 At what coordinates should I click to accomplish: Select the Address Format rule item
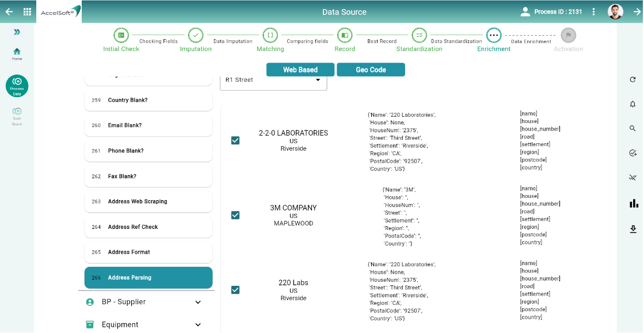148,252
